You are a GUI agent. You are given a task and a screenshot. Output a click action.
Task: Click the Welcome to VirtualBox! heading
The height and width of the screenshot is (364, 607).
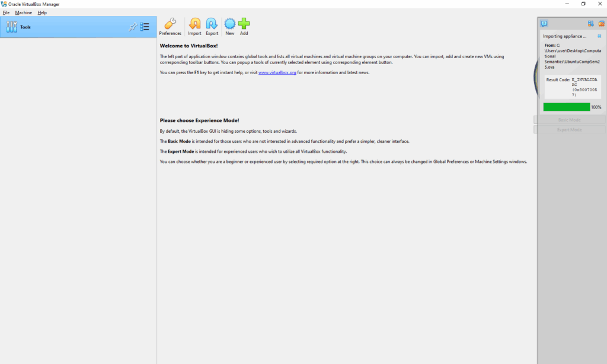pos(189,46)
